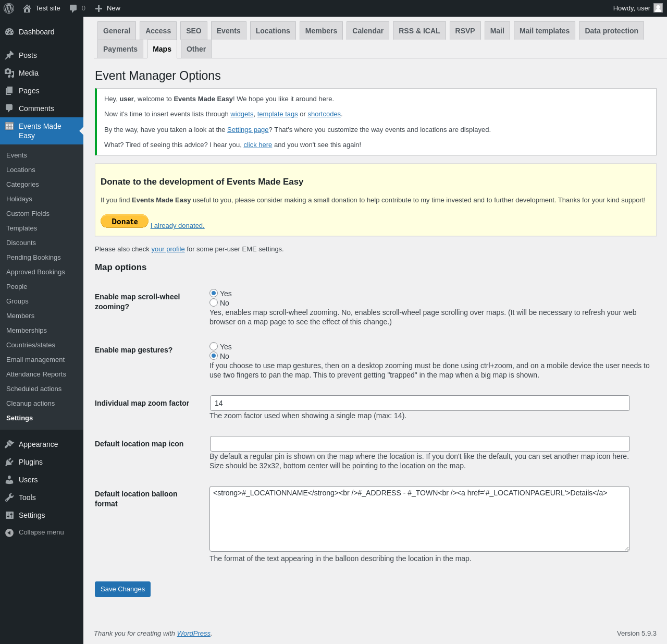Click the user avatar icon

click(658, 8)
